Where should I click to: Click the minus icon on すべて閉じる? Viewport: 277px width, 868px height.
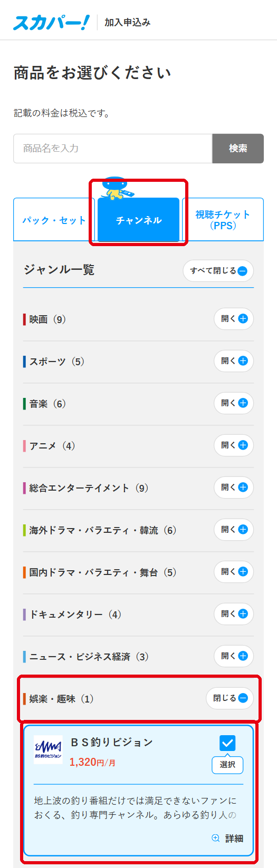click(x=242, y=271)
